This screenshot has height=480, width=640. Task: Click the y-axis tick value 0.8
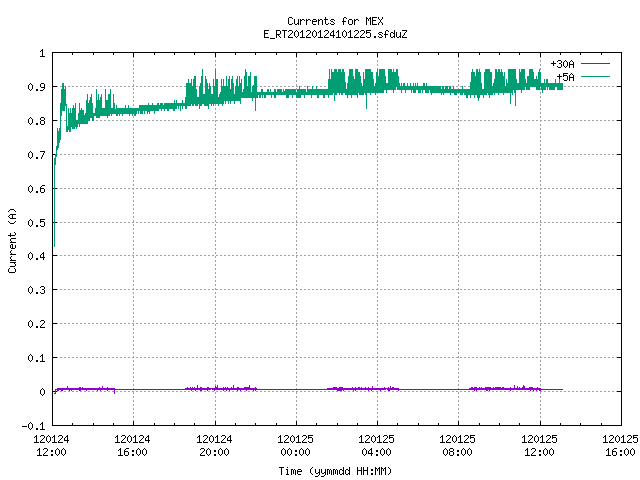tap(36, 121)
